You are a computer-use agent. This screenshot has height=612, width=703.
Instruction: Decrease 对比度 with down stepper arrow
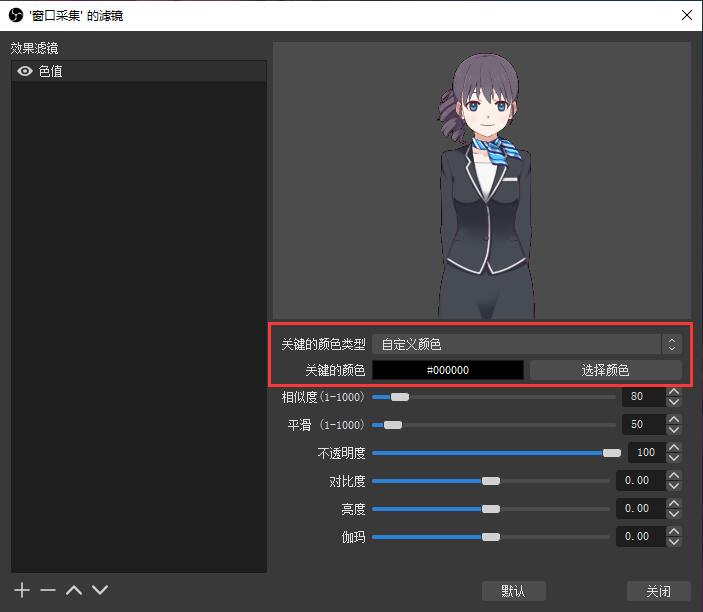[x=673, y=486]
